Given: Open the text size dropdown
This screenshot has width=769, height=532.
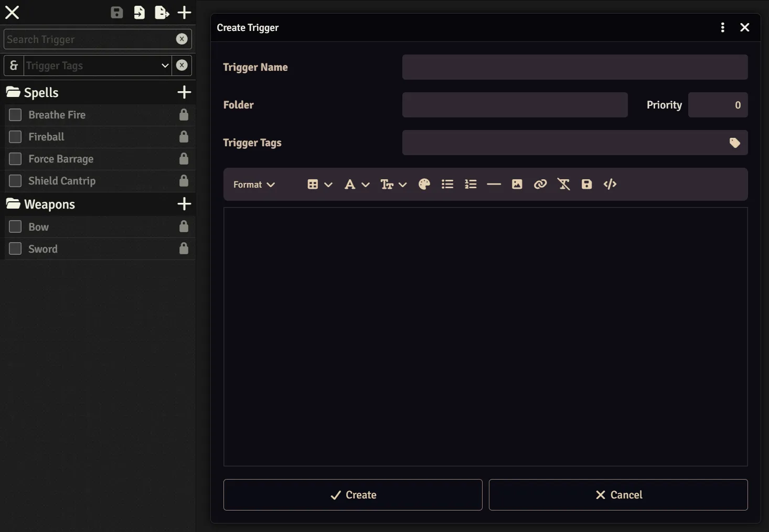Looking at the screenshot, I should click(393, 184).
